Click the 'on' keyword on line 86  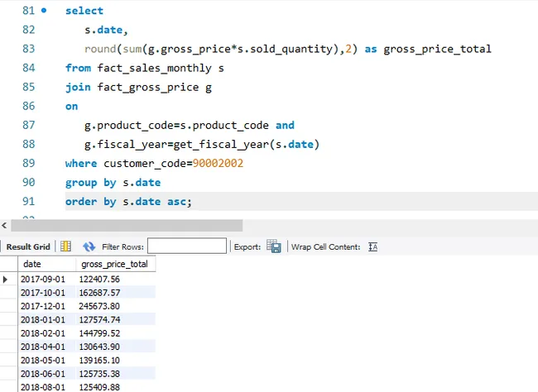pyautogui.click(x=72, y=107)
